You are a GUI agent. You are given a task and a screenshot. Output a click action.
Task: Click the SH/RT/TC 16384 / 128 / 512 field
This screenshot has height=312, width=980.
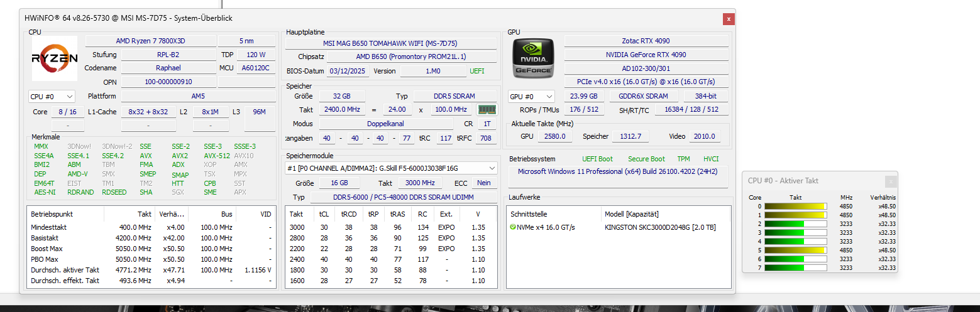(692, 110)
